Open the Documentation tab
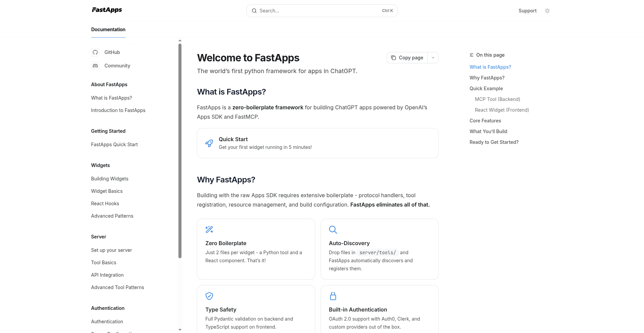Screen dimensions: 644x333 (108, 30)
